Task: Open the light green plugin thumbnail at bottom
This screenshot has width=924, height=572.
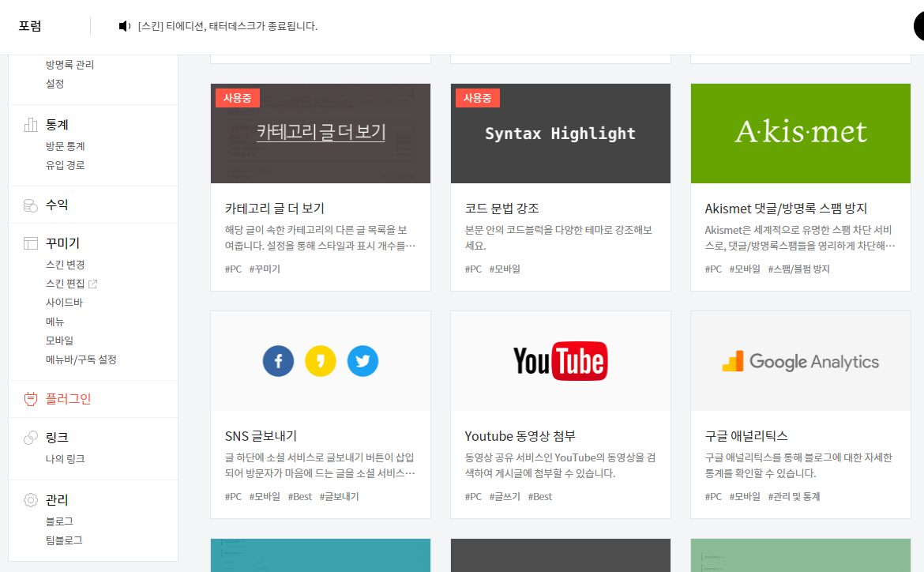Action: (801, 555)
